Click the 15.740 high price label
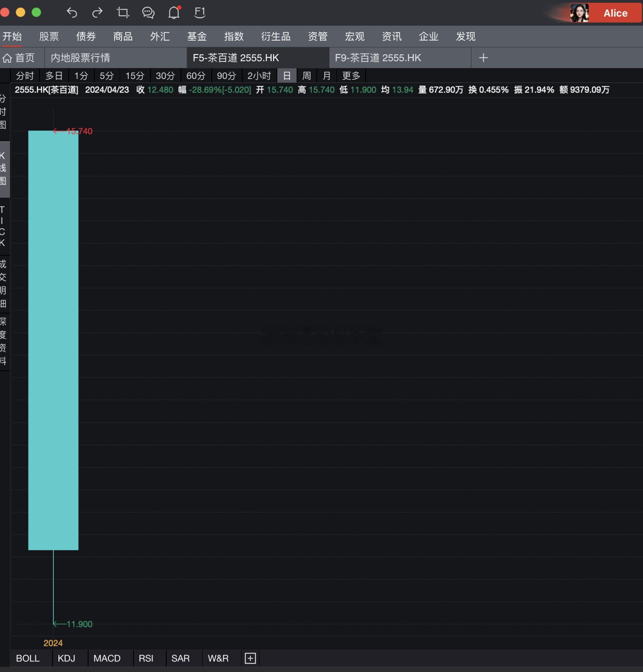 [79, 131]
